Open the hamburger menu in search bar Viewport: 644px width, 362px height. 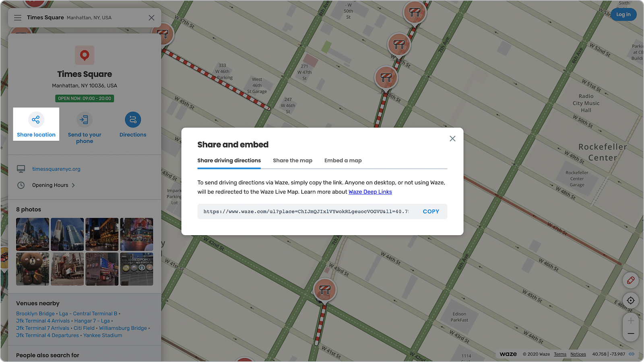[18, 18]
